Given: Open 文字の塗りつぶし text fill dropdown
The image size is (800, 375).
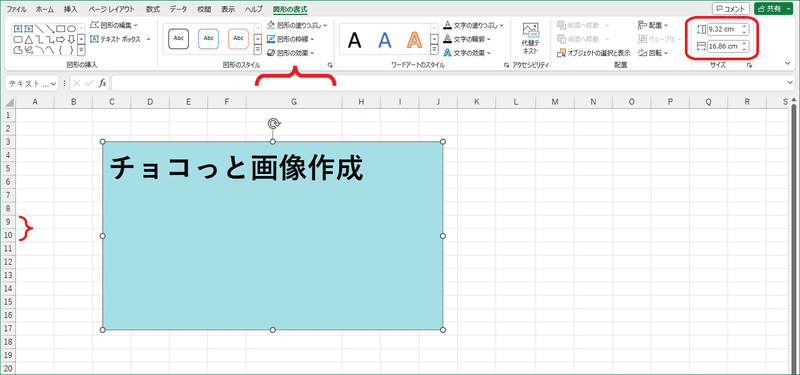Looking at the screenshot, I should click(473, 24).
